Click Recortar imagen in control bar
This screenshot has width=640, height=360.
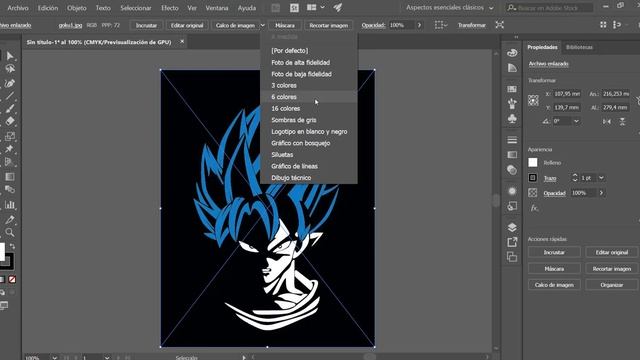pyautogui.click(x=328, y=25)
